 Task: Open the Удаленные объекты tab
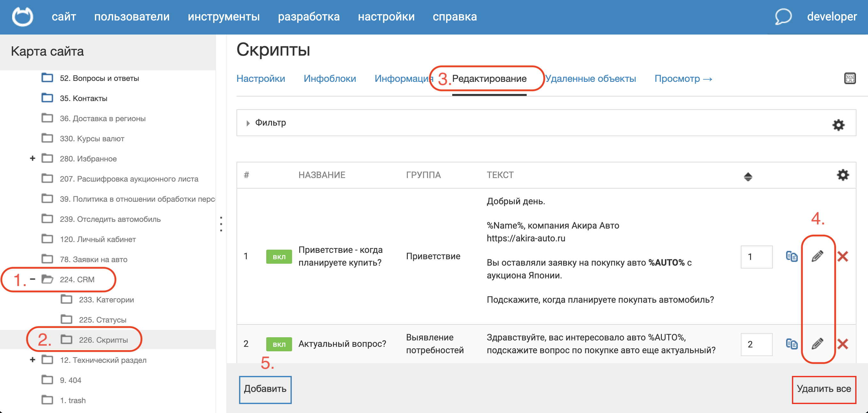pos(591,79)
